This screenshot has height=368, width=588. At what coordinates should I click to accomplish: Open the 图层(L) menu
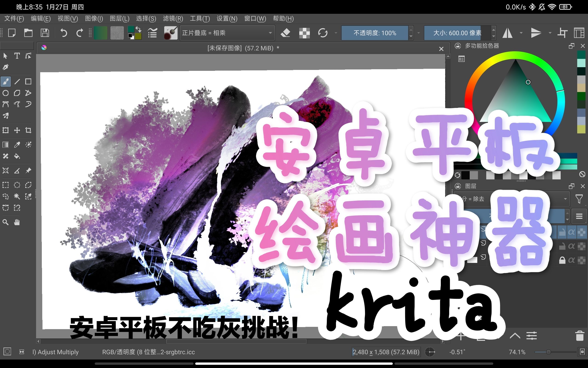[119, 18]
